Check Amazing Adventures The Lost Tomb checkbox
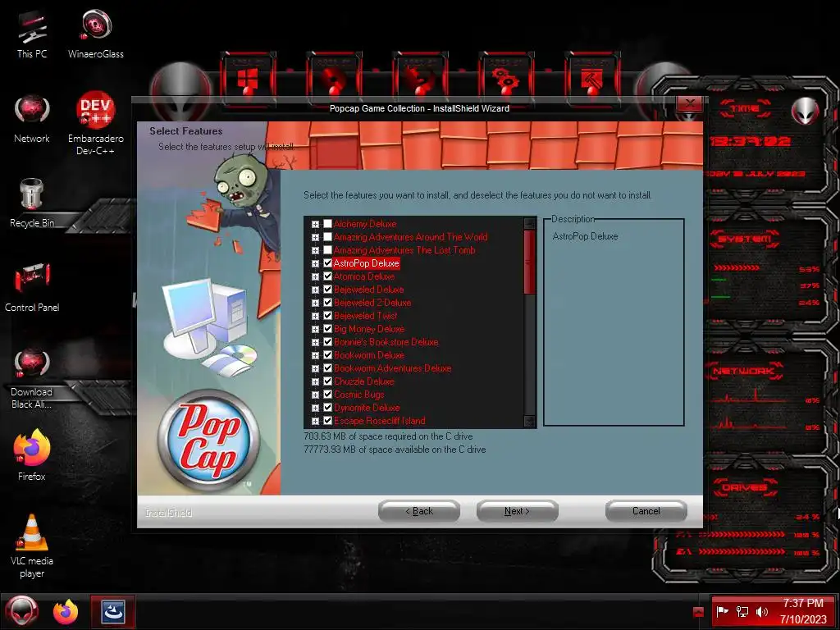Image resolution: width=840 pixels, height=630 pixels. pyautogui.click(x=327, y=250)
